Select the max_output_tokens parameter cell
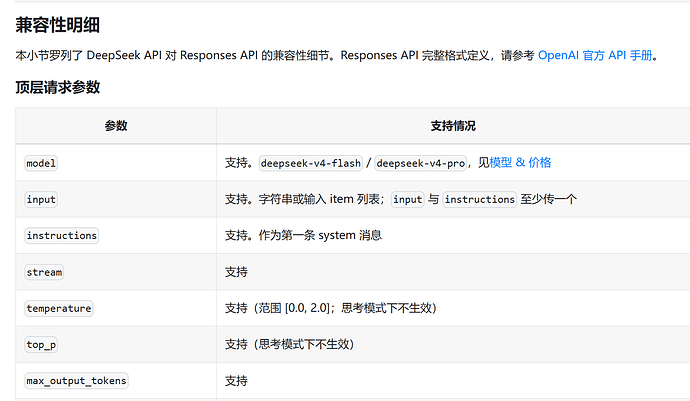Viewport: 690px width, 401px height. [76, 381]
